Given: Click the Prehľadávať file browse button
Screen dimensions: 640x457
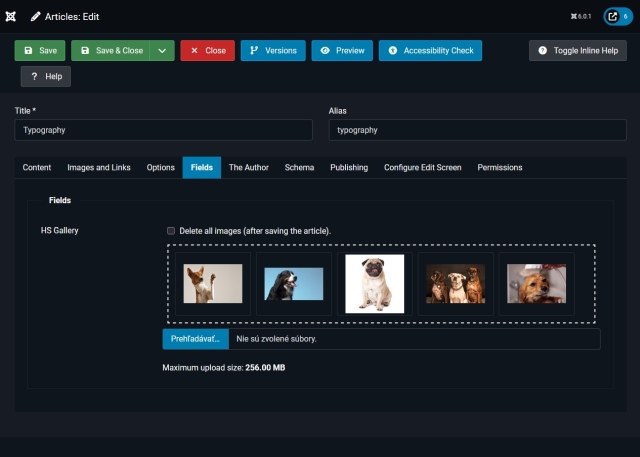Looking at the screenshot, I should point(196,339).
